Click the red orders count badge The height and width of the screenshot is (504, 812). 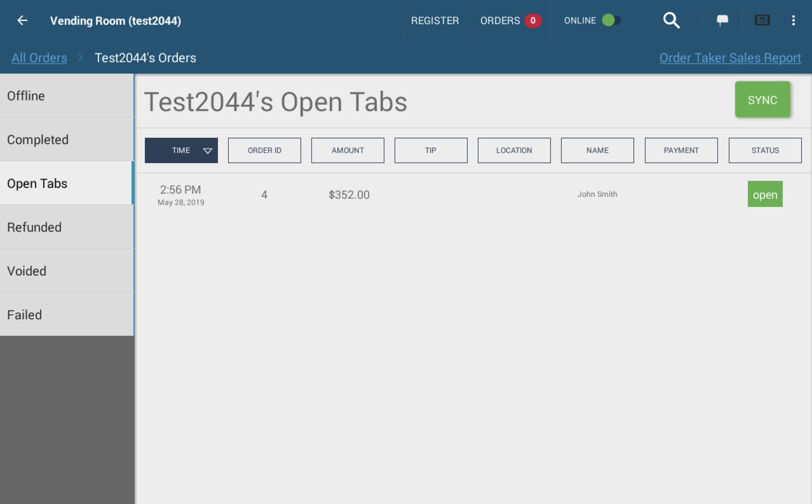coord(533,21)
